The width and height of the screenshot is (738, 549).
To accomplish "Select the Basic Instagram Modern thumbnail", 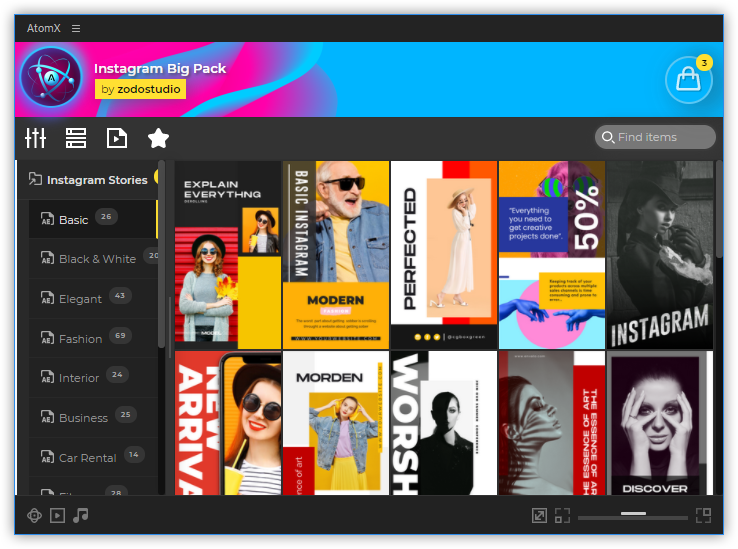I will coord(336,255).
